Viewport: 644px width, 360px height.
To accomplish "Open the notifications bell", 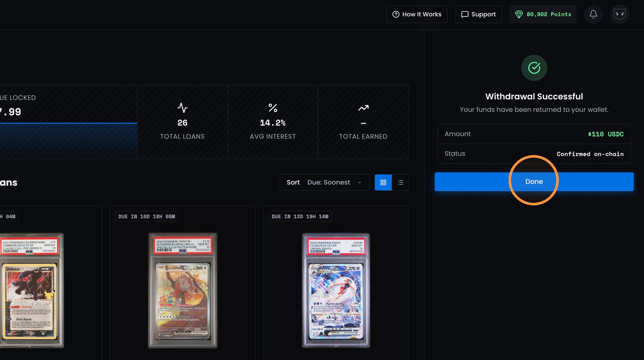I will tap(593, 14).
